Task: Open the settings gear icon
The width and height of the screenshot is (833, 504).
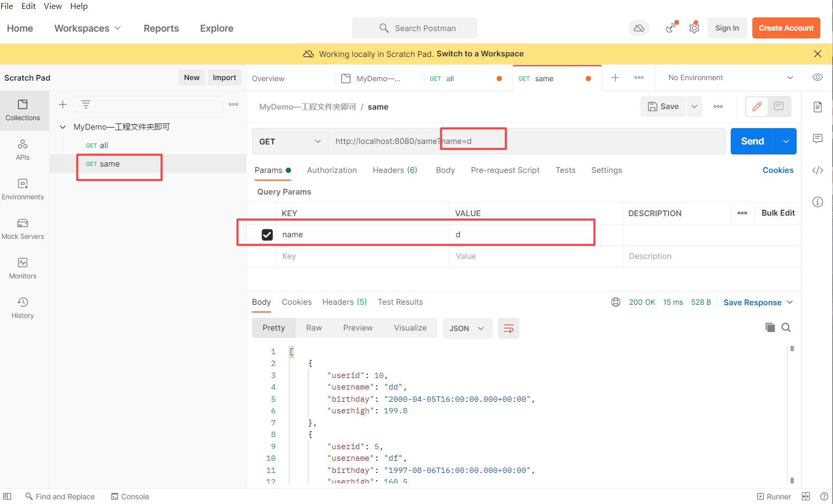Action: tap(694, 28)
